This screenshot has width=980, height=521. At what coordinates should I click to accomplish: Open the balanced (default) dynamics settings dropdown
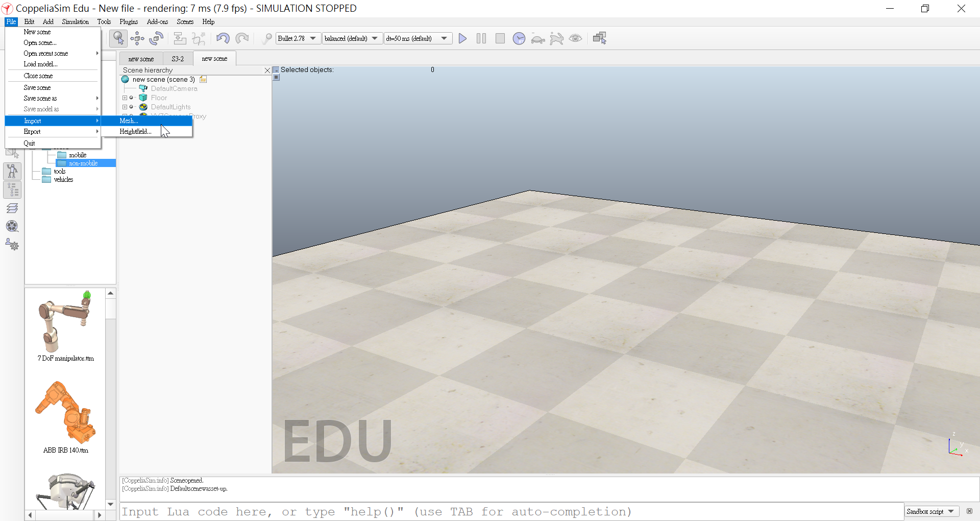point(352,38)
